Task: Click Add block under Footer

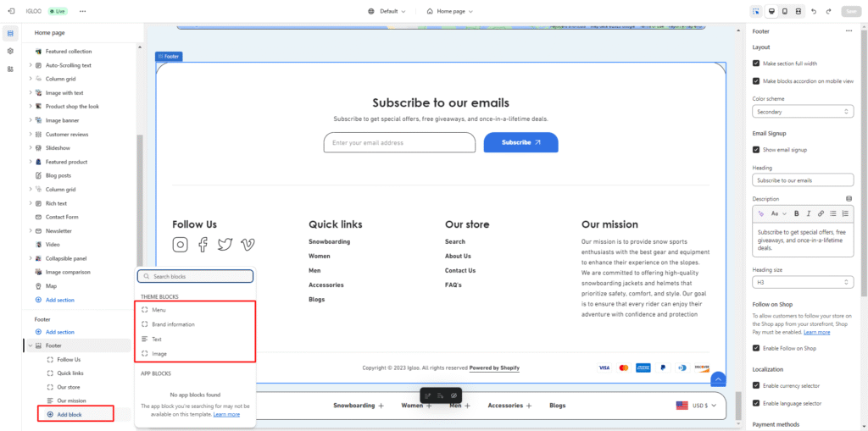Action: coord(69,414)
